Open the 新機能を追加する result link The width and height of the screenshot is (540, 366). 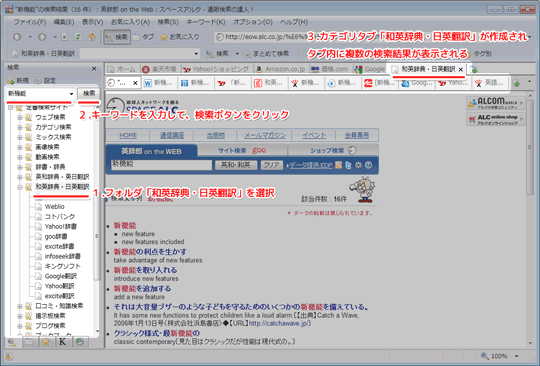(142, 289)
